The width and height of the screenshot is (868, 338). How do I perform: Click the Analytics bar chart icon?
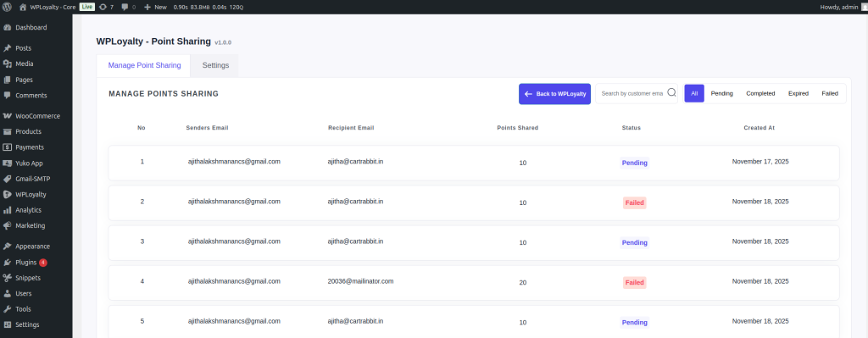(7, 210)
